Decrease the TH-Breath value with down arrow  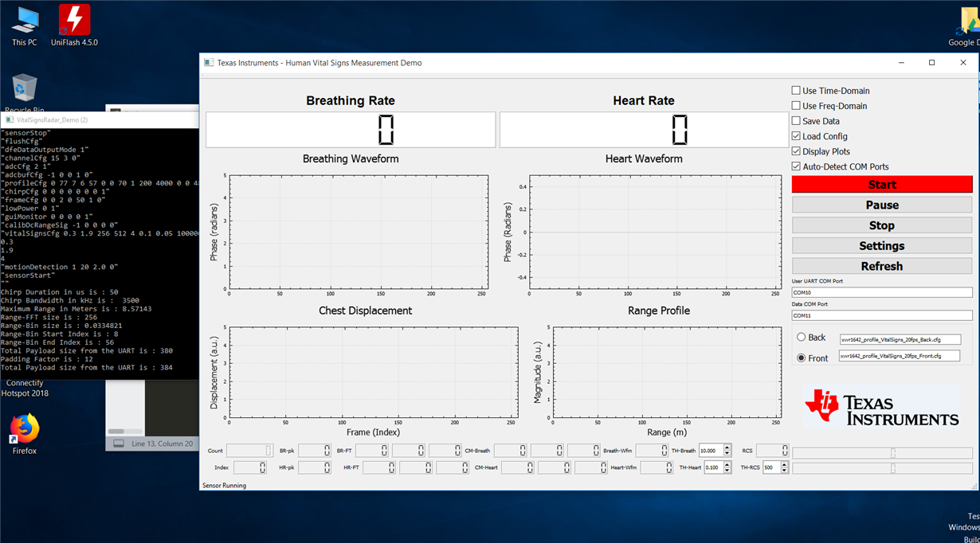pyautogui.click(x=727, y=454)
